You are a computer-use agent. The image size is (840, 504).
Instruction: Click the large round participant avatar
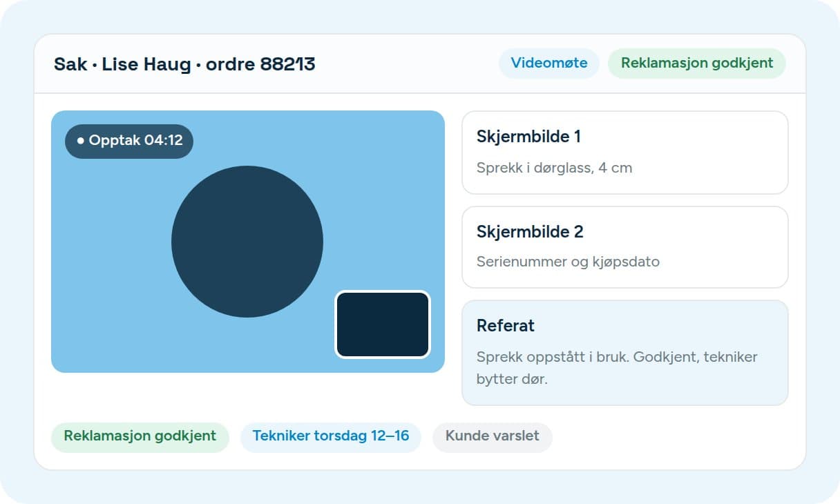[247, 242]
